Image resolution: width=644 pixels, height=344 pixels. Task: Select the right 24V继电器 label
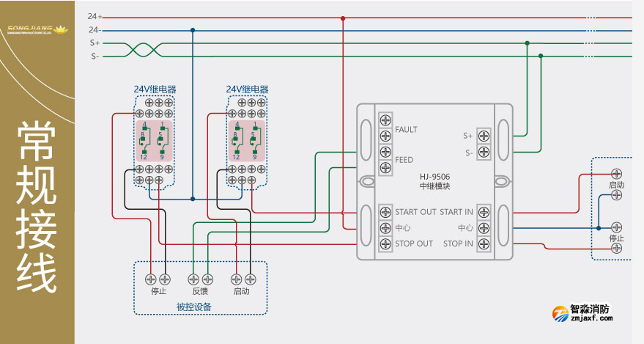click(x=247, y=89)
